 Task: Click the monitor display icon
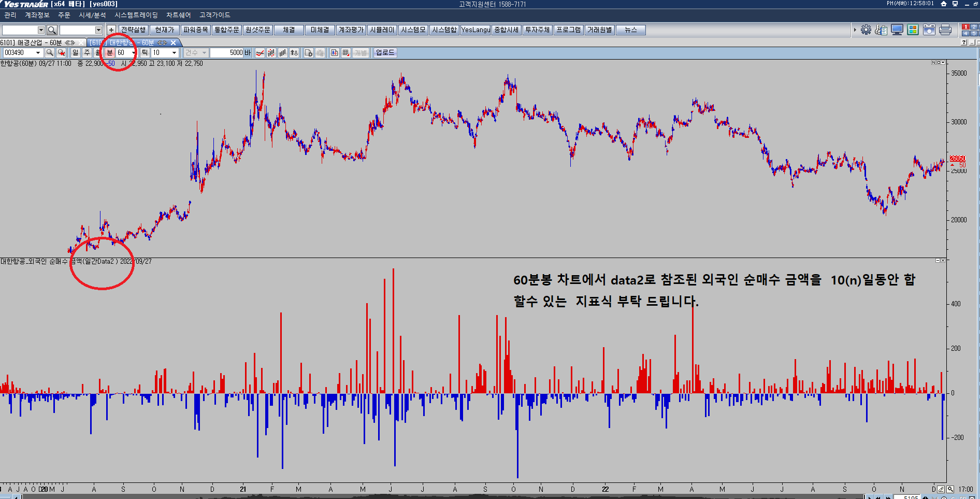tap(897, 30)
